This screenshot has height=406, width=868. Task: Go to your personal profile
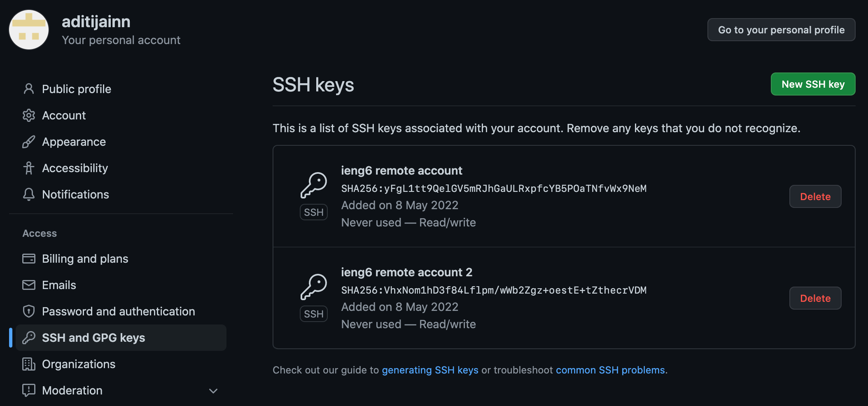click(x=781, y=30)
